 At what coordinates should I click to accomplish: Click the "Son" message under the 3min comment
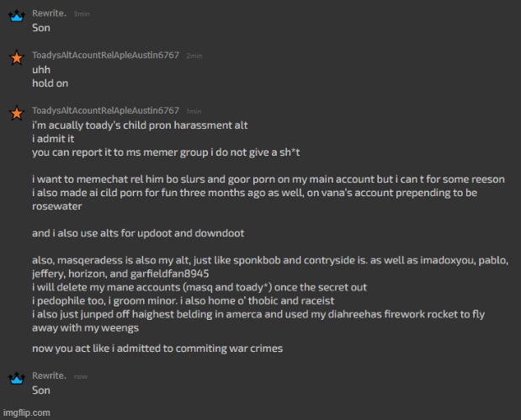[41, 28]
